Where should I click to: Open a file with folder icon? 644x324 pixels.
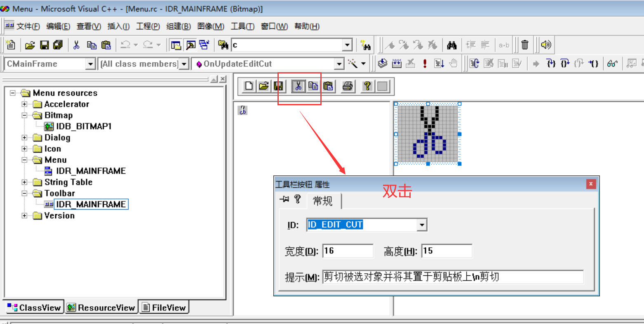pos(30,45)
